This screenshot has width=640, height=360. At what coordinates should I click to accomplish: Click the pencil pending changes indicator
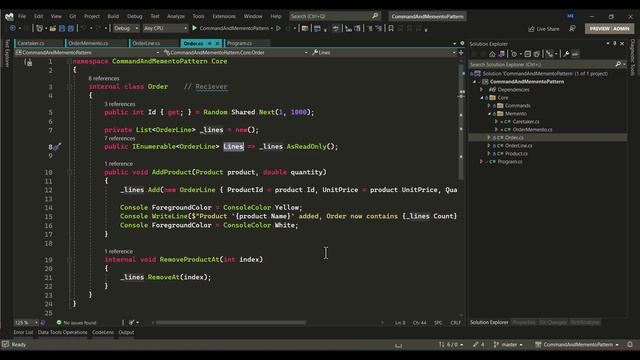click(478, 344)
